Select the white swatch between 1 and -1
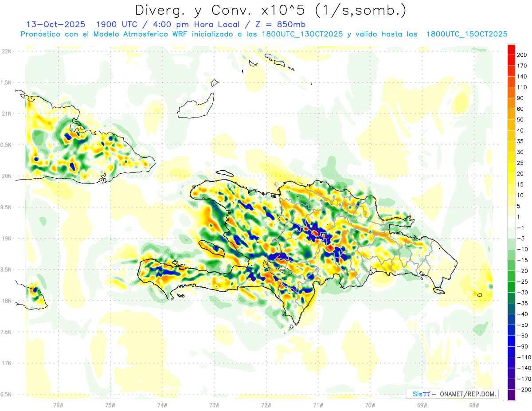This screenshot has width=532, height=411. click(x=511, y=222)
